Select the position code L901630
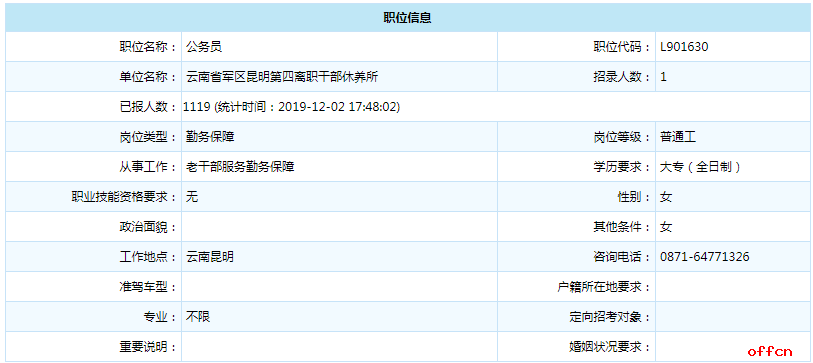813x363 pixels. click(684, 47)
